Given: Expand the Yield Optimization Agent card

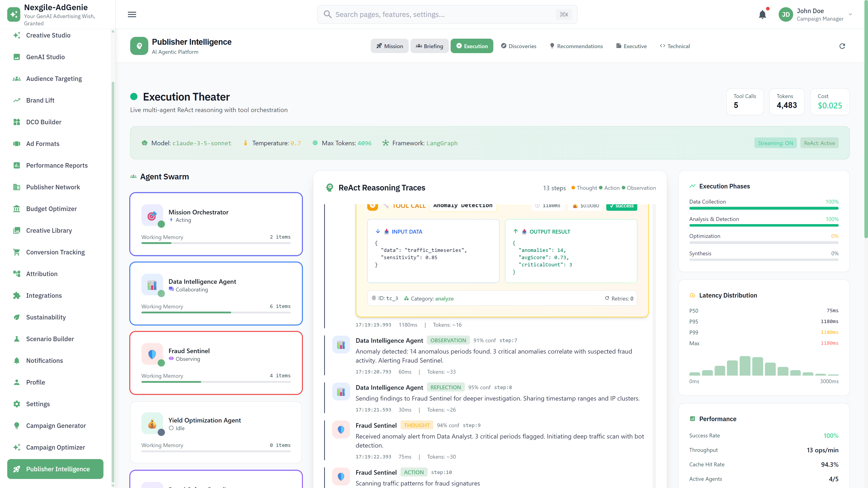Looking at the screenshot, I should pyautogui.click(x=216, y=432).
